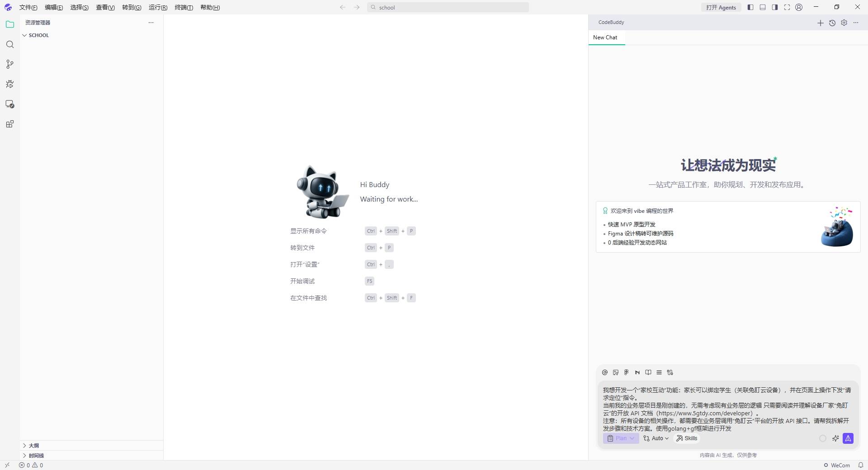Open the 帮助(H) menu
868x470 pixels.
210,7
